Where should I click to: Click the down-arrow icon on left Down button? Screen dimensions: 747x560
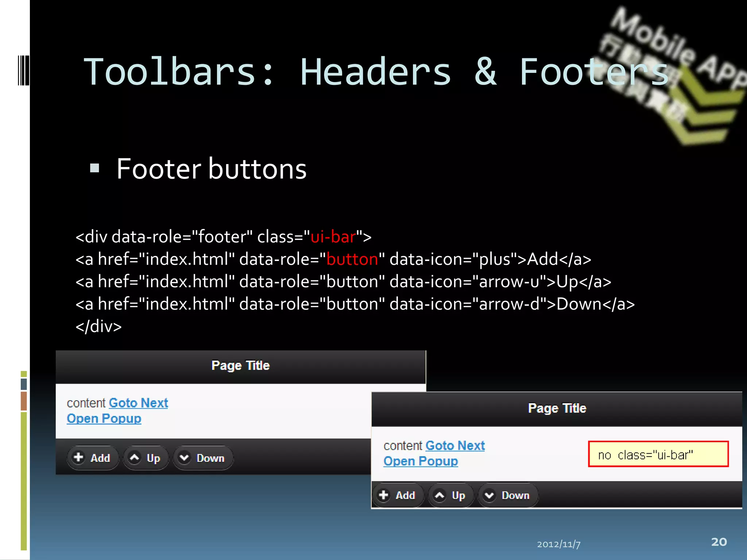click(x=185, y=457)
